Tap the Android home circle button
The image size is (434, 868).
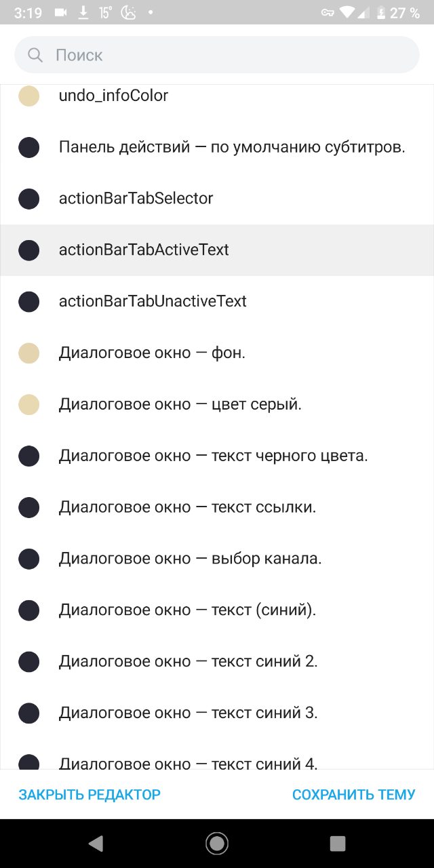[x=217, y=843]
